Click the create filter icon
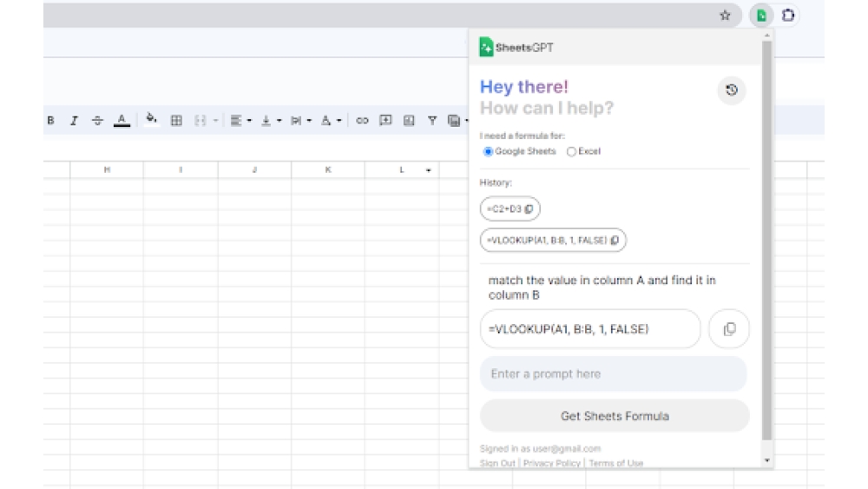Image resolution: width=868 pixels, height=489 pixels. 432,120
